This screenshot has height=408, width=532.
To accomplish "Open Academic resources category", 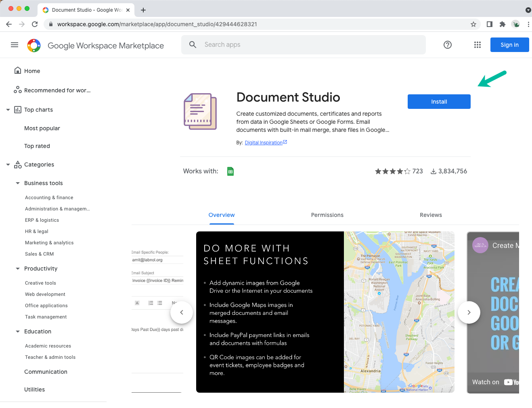I will [48, 346].
